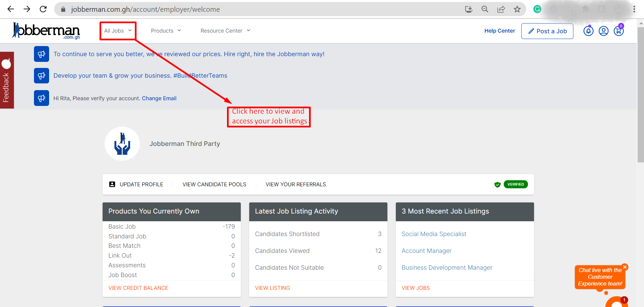This screenshot has width=644, height=307.
Task: Click the profile card icon beside Update Profile
Action: pos(112,184)
